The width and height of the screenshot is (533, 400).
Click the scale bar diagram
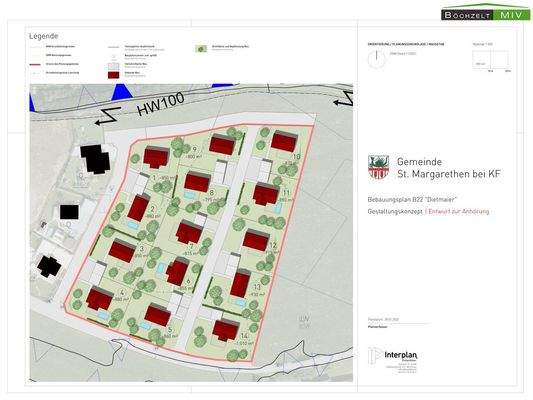(x=491, y=60)
